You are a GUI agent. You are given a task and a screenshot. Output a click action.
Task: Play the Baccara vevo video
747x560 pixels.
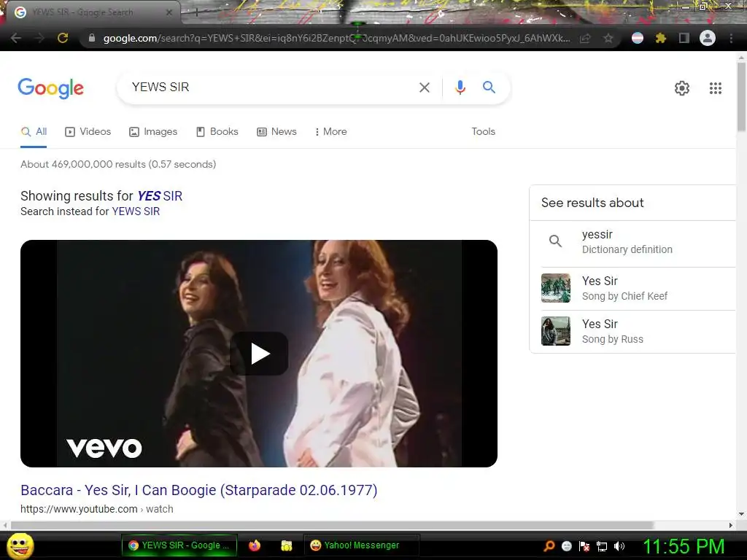coord(259,354)
